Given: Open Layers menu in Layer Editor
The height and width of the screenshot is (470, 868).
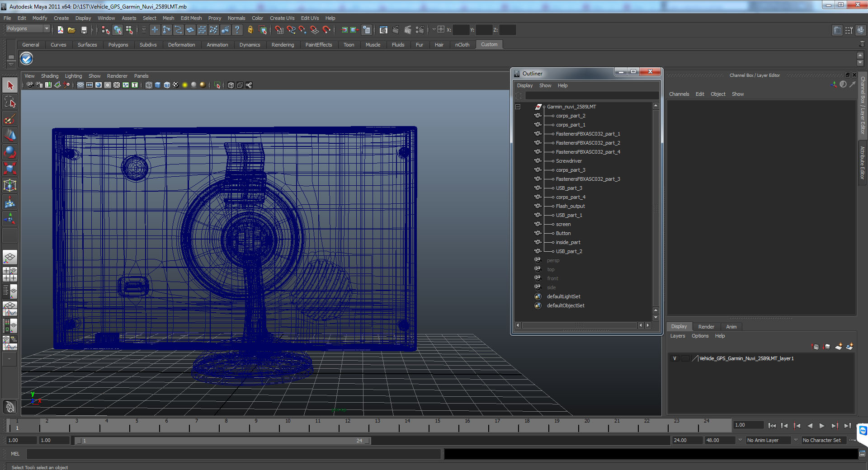Looking at the screenshot, I should [x=678, y=336].
